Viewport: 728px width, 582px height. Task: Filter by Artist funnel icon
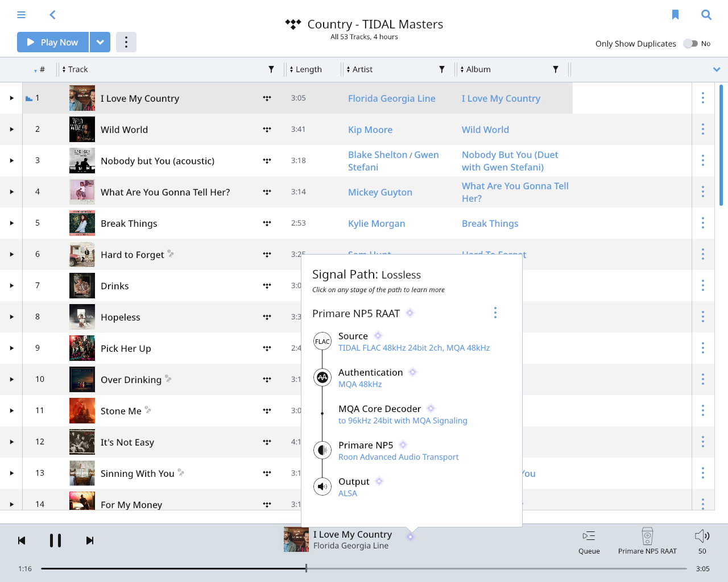442,69
